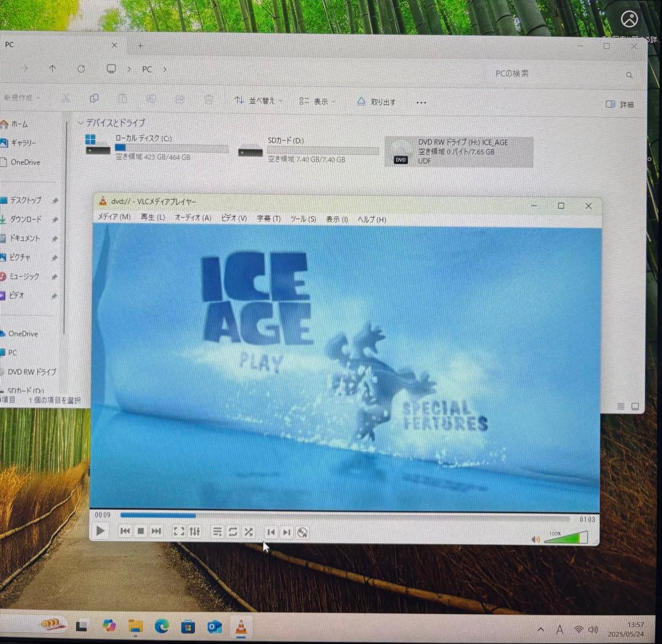Mute audio via VLC speaker icon
Viewport: 662px width, 644px height.
[x=536, y=537]
